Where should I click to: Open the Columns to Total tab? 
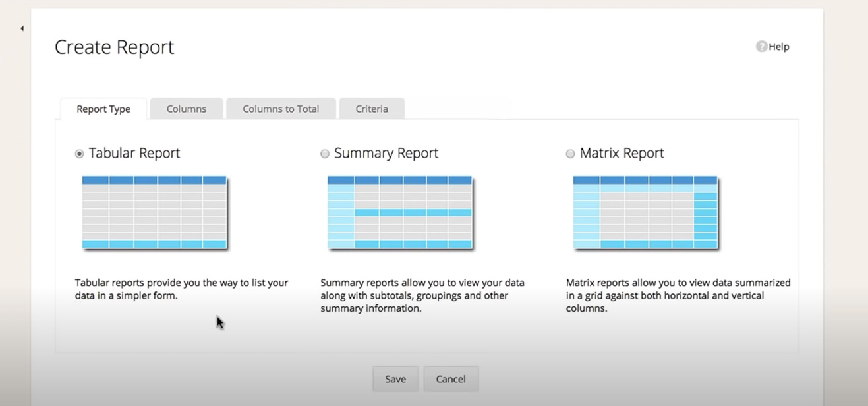pos(281,108)
